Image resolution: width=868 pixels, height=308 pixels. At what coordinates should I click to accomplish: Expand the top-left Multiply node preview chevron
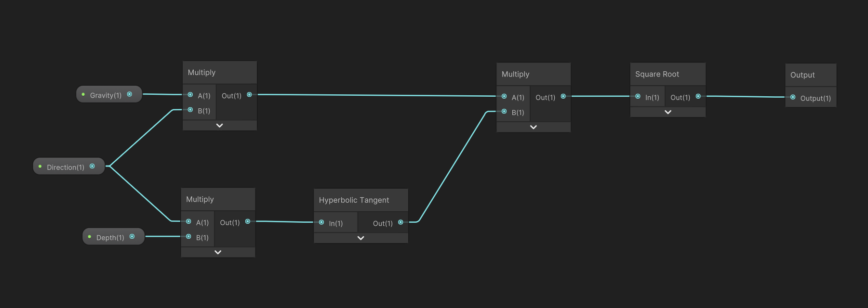(x=219, y=126)
